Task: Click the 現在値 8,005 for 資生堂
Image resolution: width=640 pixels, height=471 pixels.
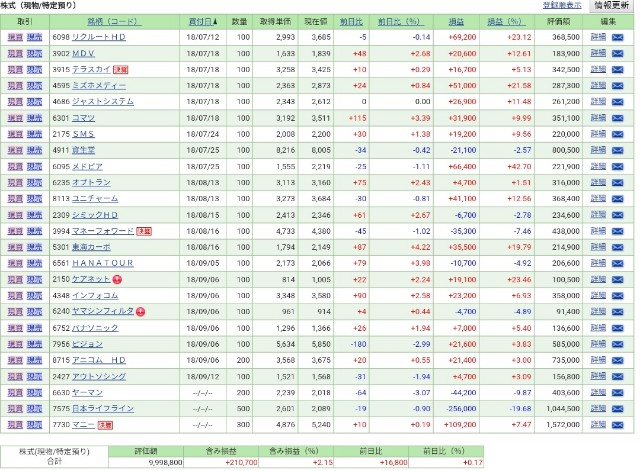Action: pos(321,150)
